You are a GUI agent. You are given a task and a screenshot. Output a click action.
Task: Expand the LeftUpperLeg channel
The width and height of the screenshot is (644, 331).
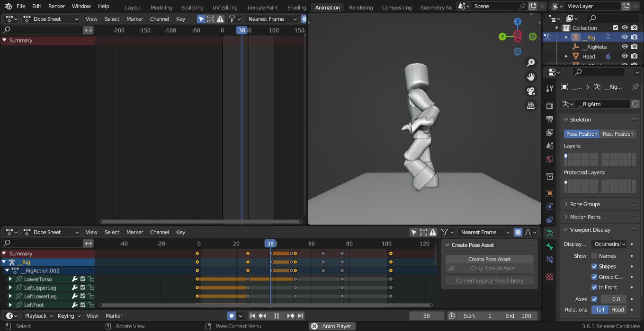10,288
